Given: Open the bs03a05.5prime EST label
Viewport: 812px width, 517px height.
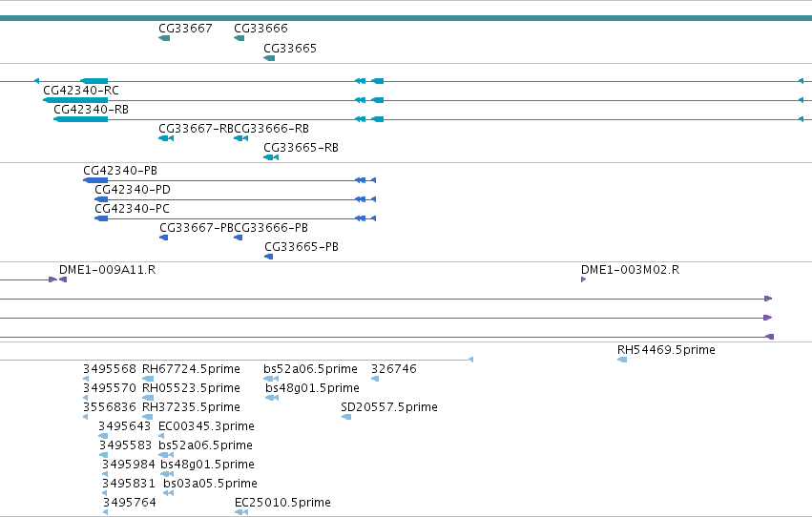Looking at the screenshot, I should coord(210,485).
